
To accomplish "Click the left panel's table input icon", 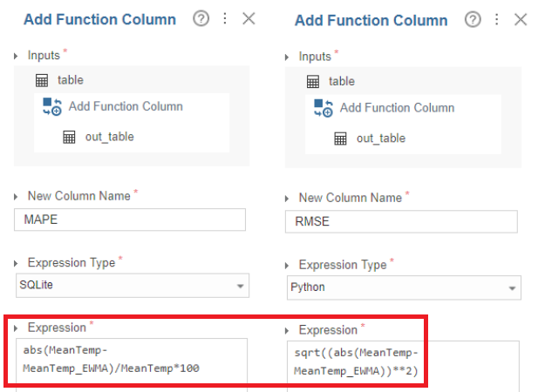I will point(42,80).
